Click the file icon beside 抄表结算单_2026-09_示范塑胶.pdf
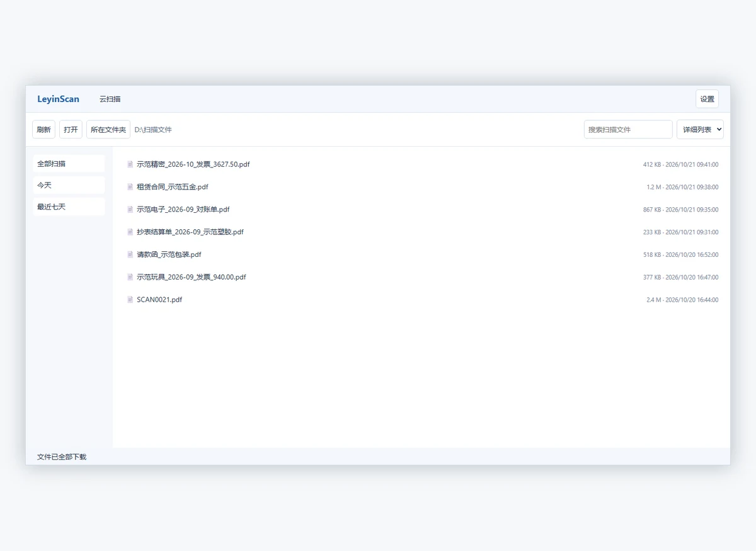 click(x=130, y=232)
